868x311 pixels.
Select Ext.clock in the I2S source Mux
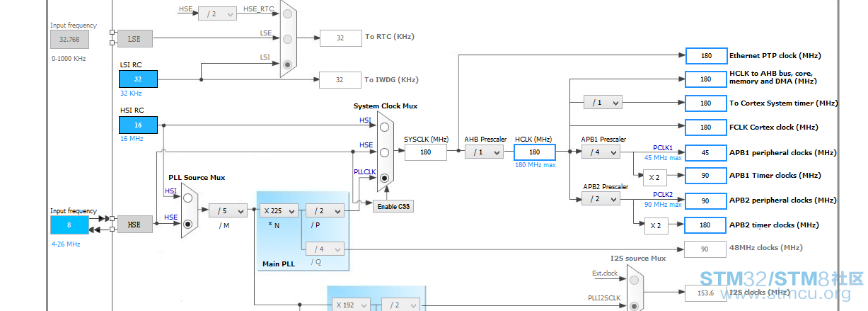tap(633, 280)
